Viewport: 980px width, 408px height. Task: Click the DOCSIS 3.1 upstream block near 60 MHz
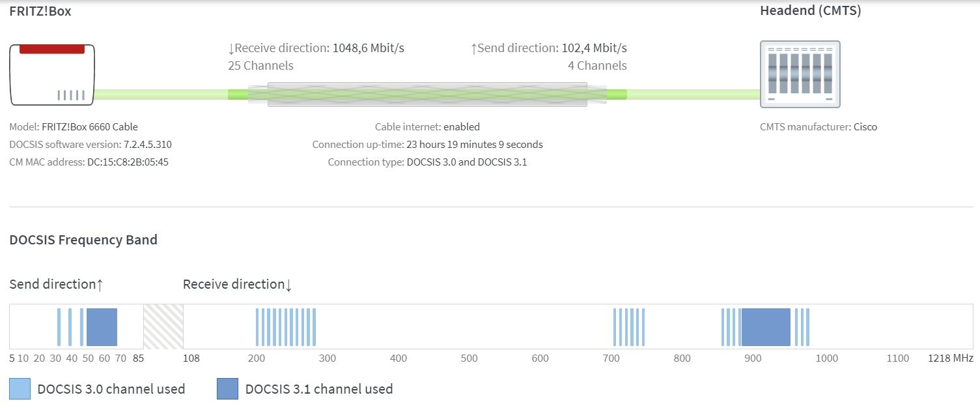tap(102, 327)
